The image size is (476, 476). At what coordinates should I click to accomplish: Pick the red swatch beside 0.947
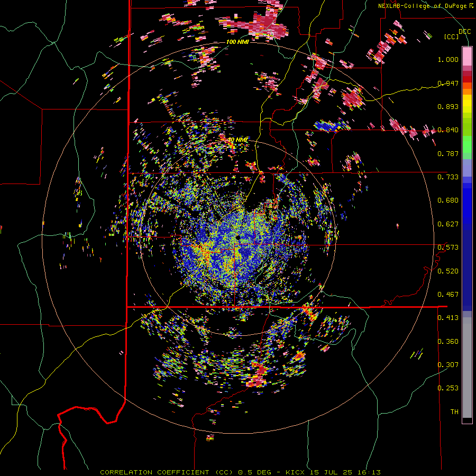point(467,79)
